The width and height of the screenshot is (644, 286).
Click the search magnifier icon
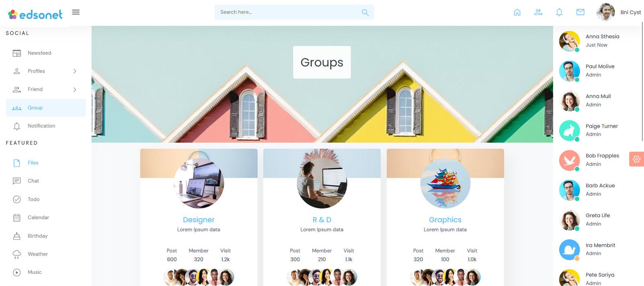(x=365, y=12)
